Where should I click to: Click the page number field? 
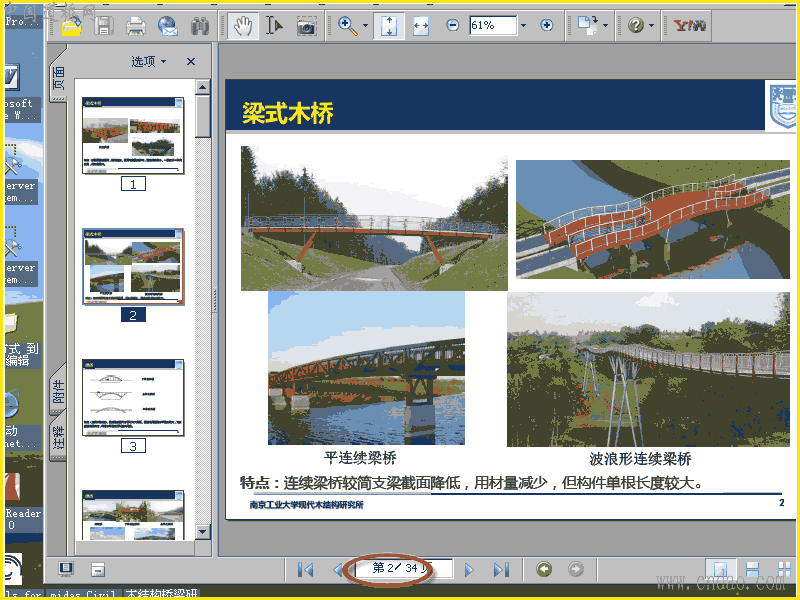[x=403, y=568]
